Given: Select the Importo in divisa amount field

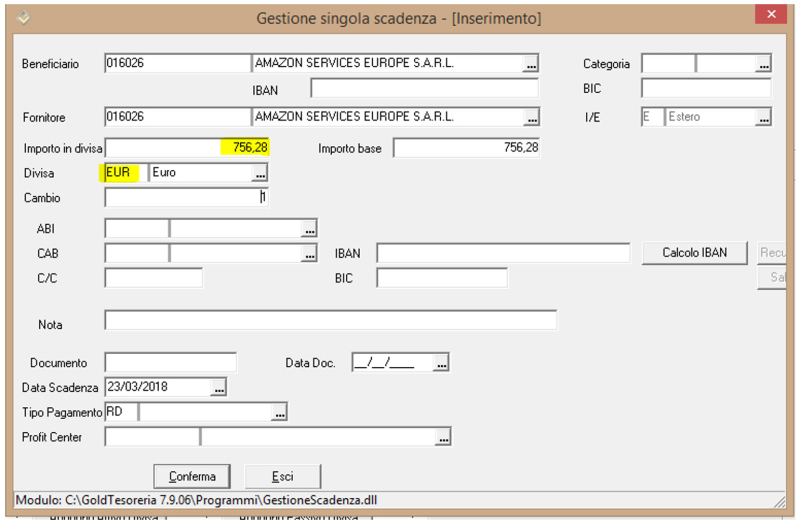Looking at the screenshot, I should (x=187, y=148).
